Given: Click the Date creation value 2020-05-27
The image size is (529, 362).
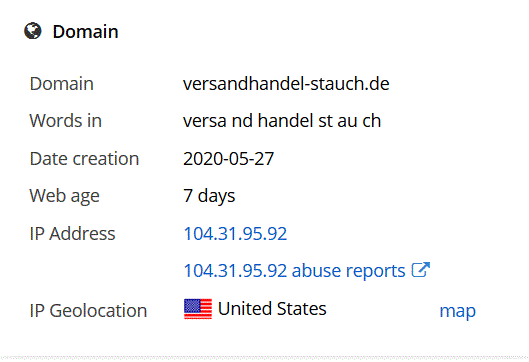Looking at the screenshot, I should coord(228,159).
